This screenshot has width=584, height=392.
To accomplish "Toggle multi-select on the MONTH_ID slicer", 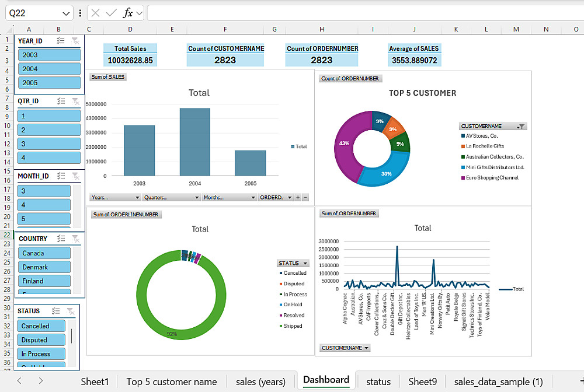I will pos(61,176).
